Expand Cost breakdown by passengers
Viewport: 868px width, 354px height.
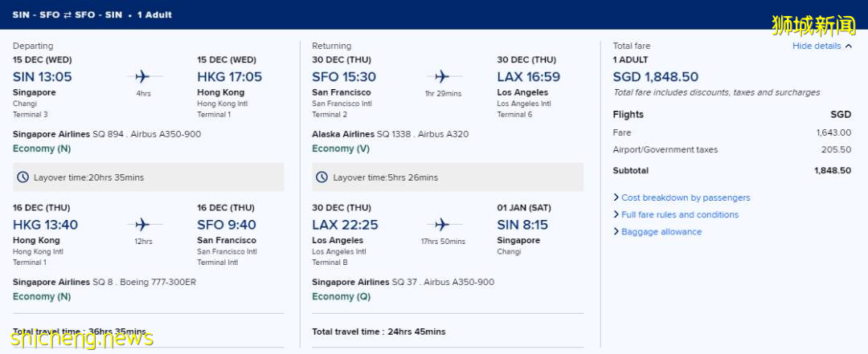(685, 197)
